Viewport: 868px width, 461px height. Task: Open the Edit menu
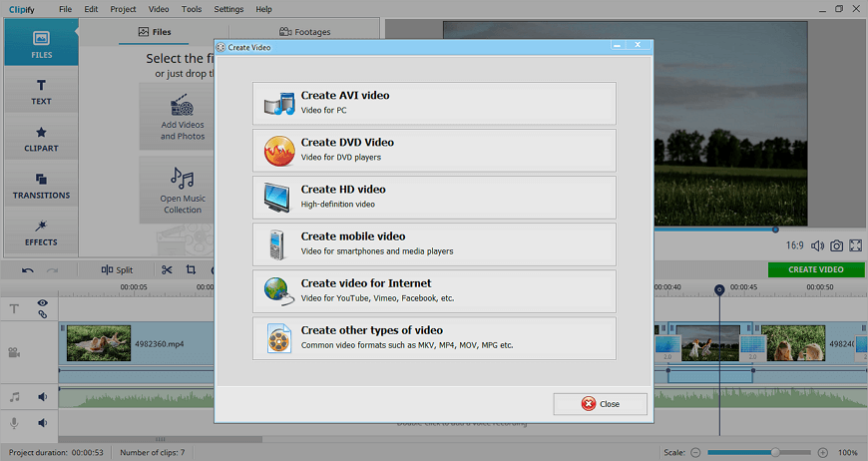click(91, 9)
